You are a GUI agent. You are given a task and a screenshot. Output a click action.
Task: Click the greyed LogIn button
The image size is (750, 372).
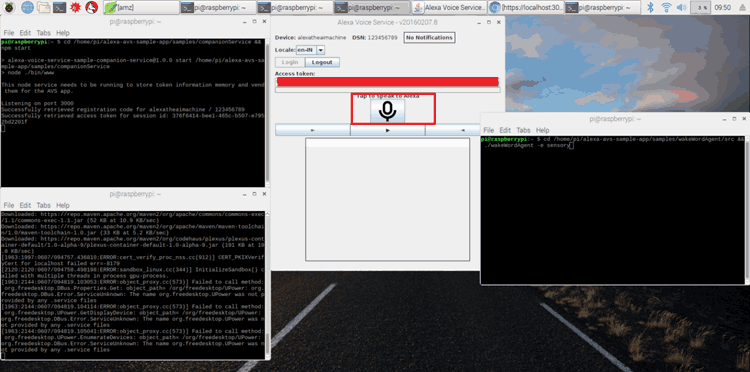290,62
